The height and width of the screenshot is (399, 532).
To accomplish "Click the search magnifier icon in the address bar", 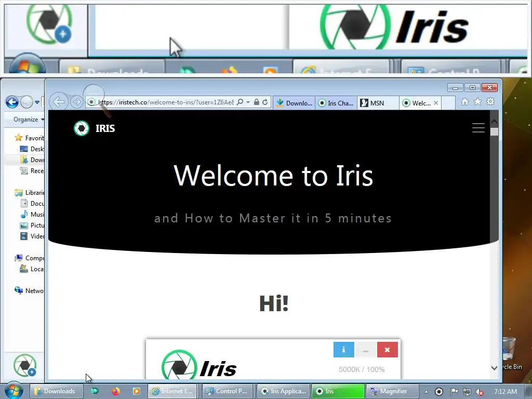I will [240, 102].
